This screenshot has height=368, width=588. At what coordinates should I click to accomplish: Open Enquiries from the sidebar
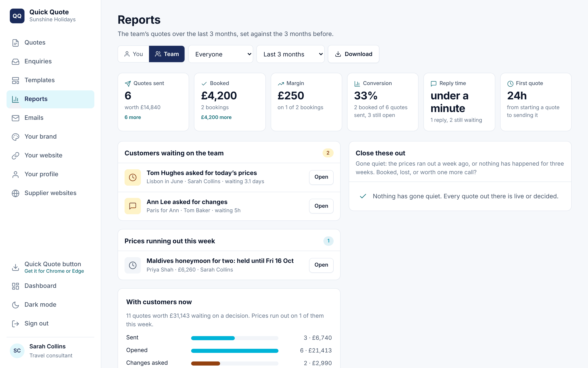click(50, 61)
